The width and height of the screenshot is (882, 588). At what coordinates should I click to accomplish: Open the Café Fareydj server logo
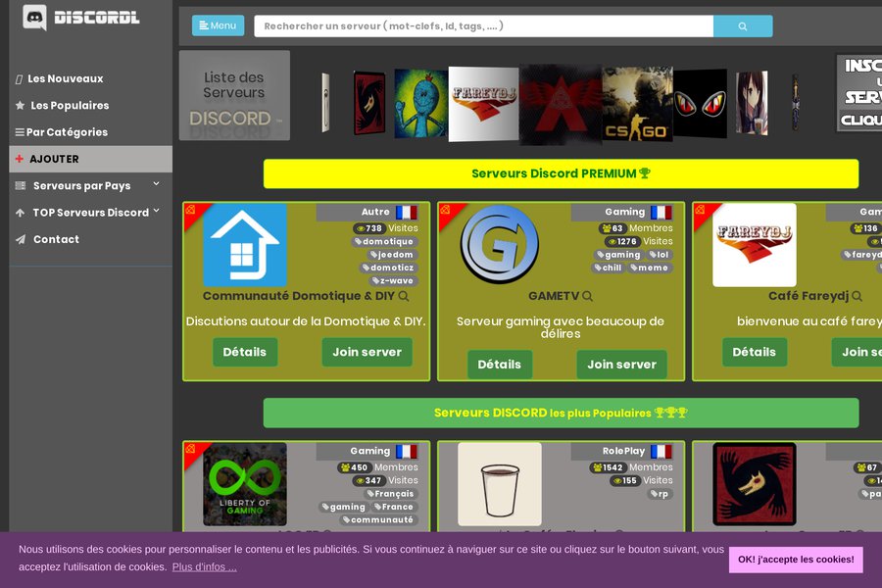point(755,245)
